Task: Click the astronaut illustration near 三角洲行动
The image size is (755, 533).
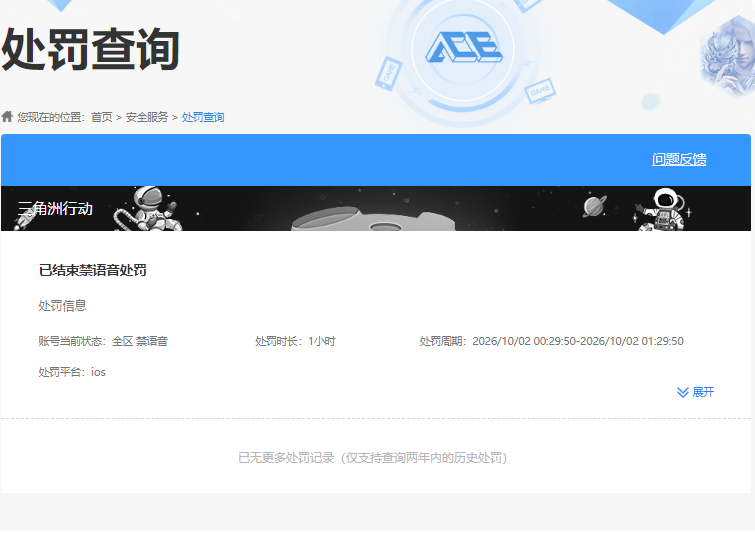Action: point(149,208)
